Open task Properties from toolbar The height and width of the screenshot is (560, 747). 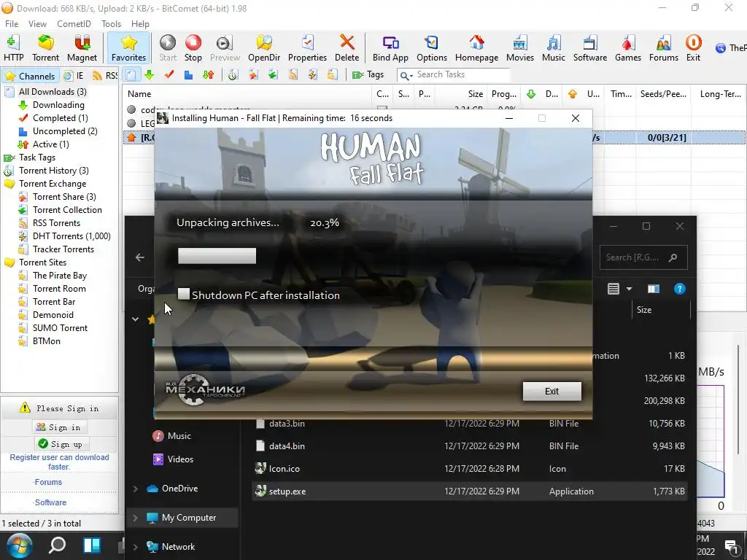tap(307, 48)
